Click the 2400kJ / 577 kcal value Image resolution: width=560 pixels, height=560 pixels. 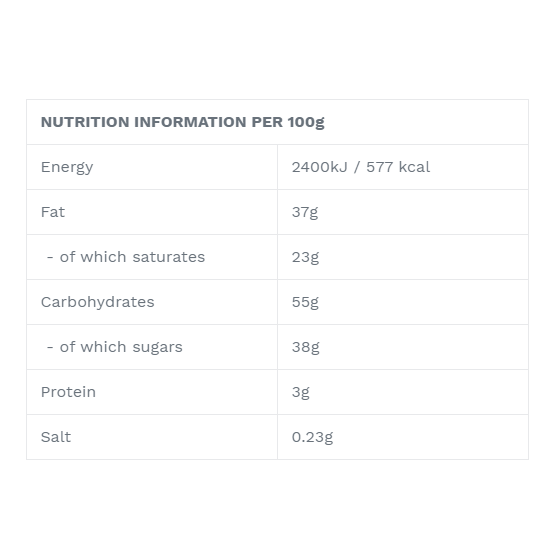(x=361, y=167)
